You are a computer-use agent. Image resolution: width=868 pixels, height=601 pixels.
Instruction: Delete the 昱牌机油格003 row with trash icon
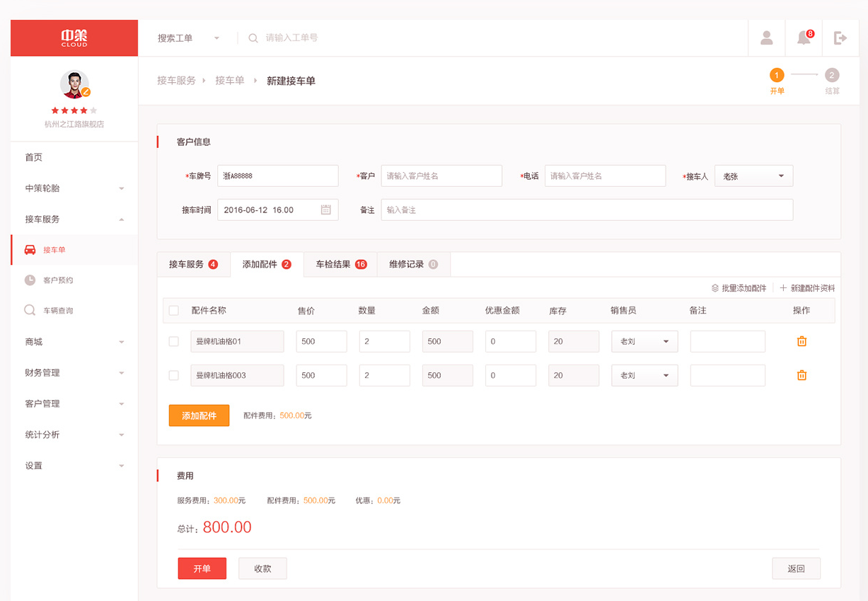click(802, 375)
